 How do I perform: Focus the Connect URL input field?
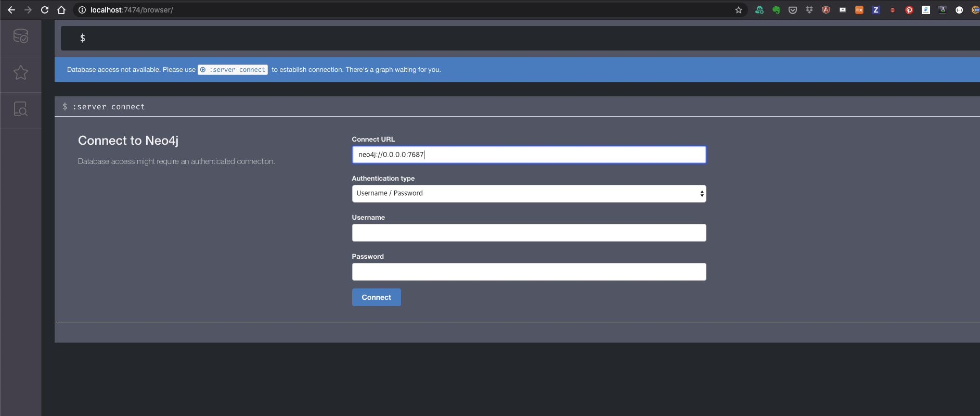[x=529, y=155]
